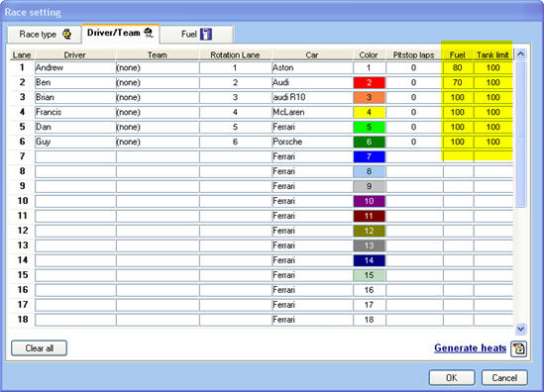Choose dark red color swatch 11

coord(370,216)
